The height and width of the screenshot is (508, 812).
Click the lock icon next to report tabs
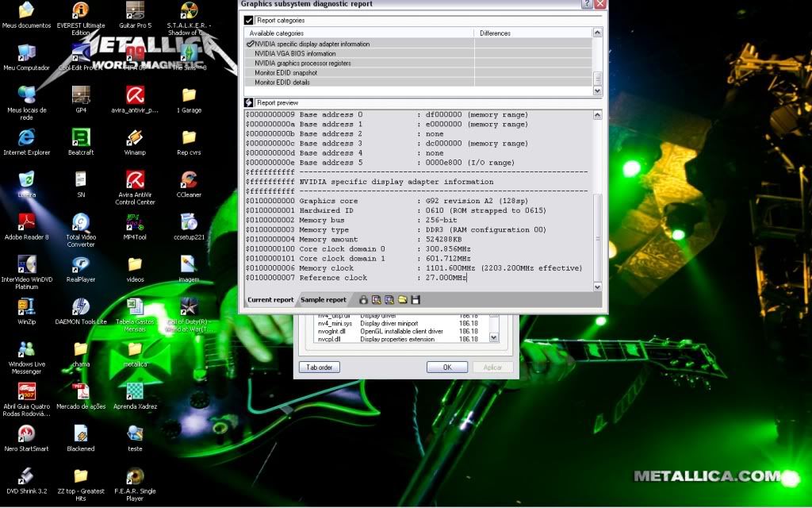pos(363,299)
